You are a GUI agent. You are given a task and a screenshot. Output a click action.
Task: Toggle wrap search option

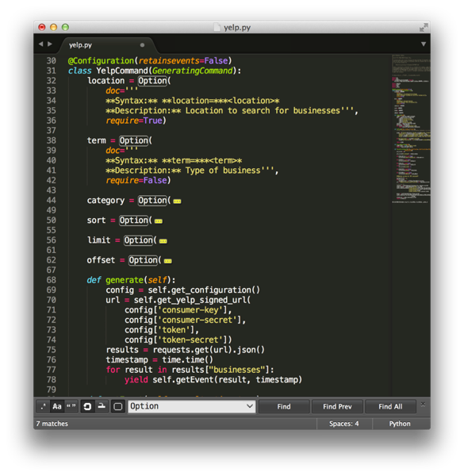(x=87, y=406)
